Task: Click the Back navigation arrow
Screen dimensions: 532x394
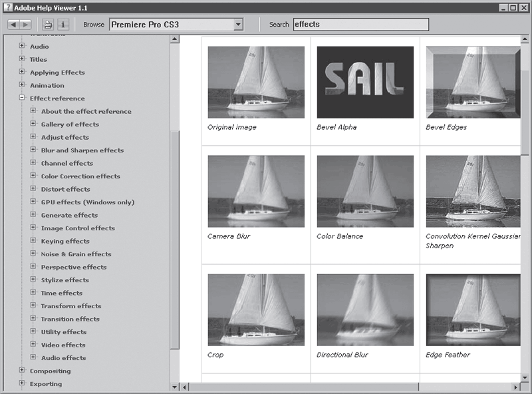Action: coord(13,25)
